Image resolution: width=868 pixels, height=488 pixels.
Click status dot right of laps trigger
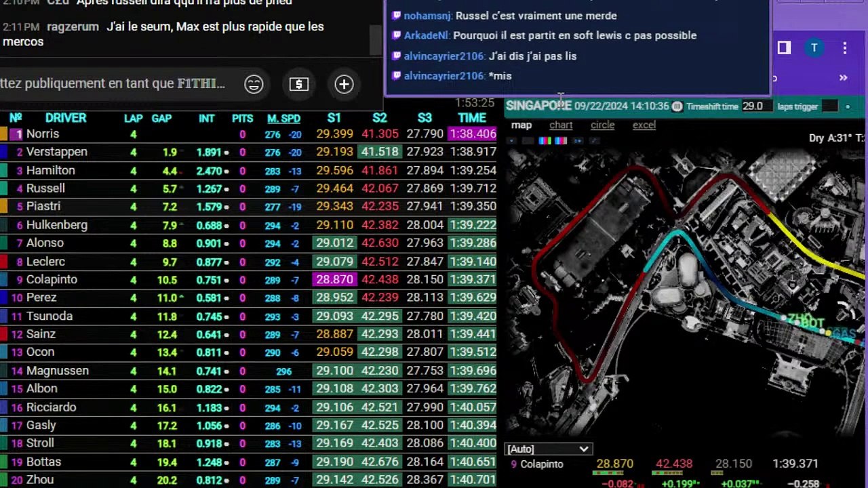848,106
